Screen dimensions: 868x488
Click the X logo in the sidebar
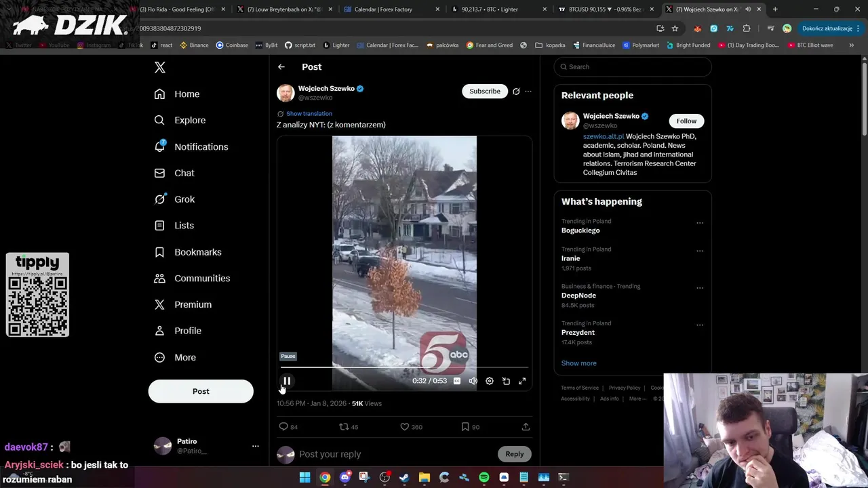pyautogui.click(x=160, y=67)
